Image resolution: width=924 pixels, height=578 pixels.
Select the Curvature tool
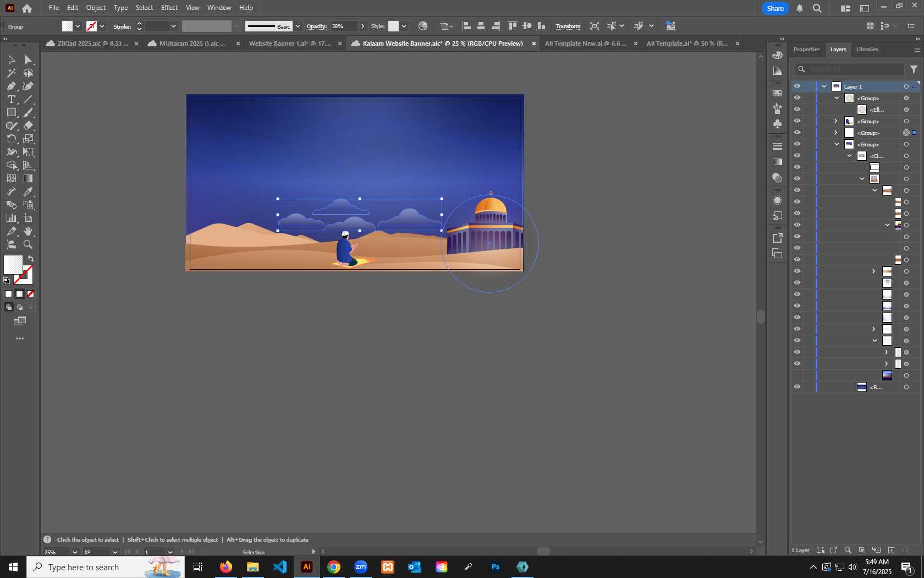point(28,86)
